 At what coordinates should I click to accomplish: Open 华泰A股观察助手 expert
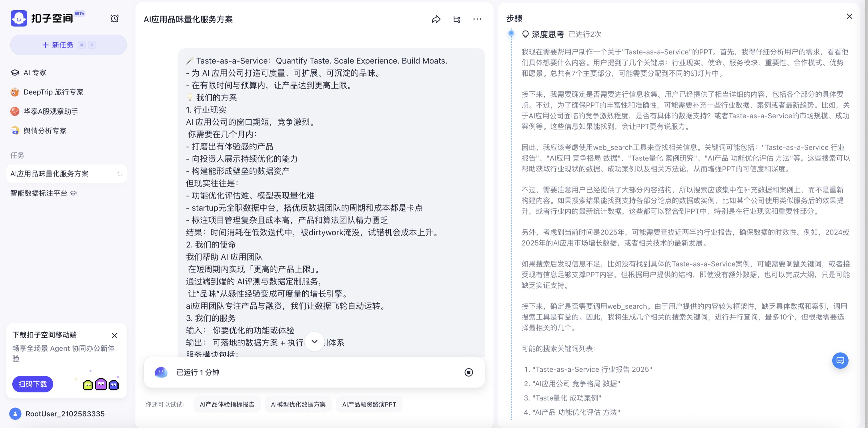pyautogui.click(x=51, y=111)
